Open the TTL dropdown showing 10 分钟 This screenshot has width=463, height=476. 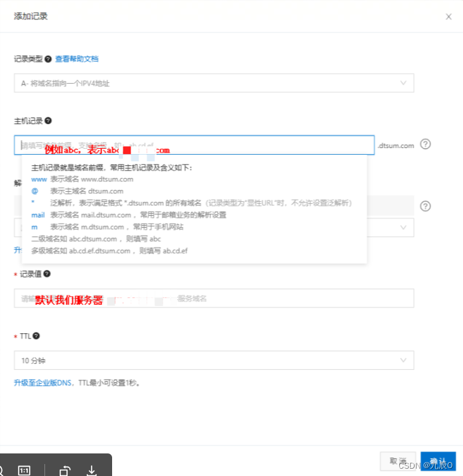click(214, 360)
